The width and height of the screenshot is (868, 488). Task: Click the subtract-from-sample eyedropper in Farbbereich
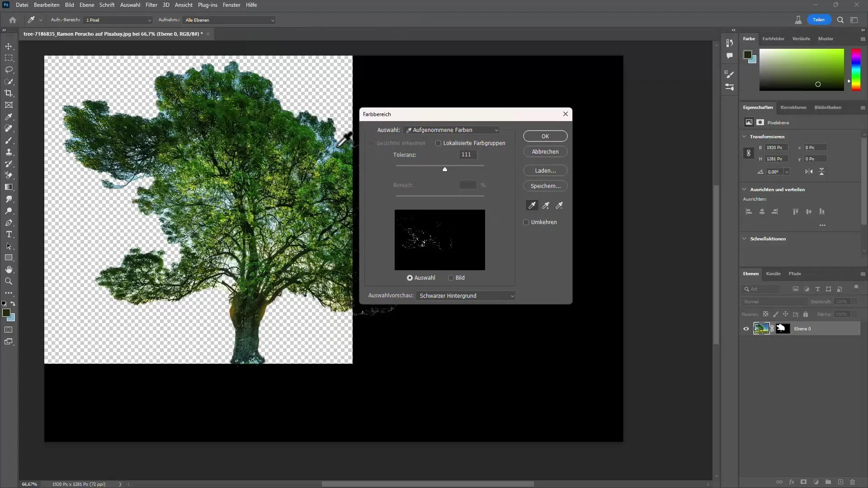[x=560, y=206]
